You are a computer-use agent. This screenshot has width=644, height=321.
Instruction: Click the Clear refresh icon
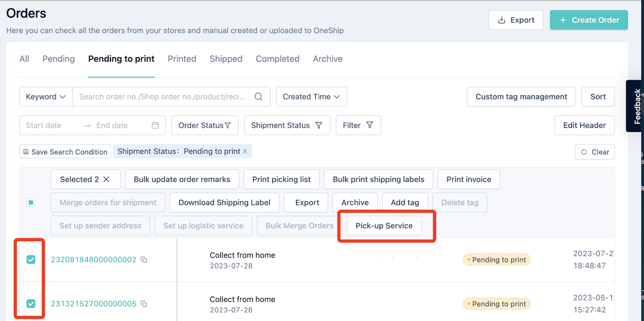click(x=584, y=152)
